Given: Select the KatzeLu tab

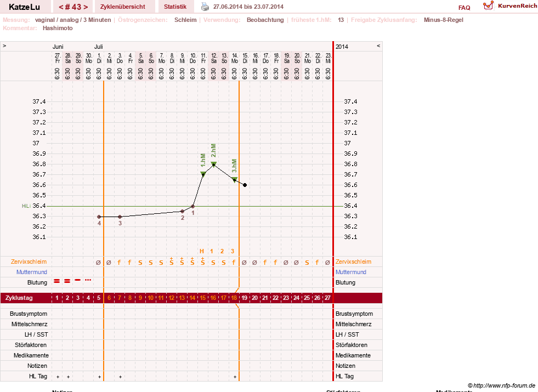Looking at the screenshot, I should (24, 7).
